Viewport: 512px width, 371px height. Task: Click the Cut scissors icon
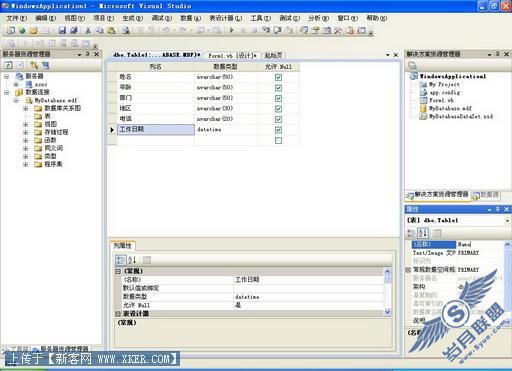click(x=88, y=31)
